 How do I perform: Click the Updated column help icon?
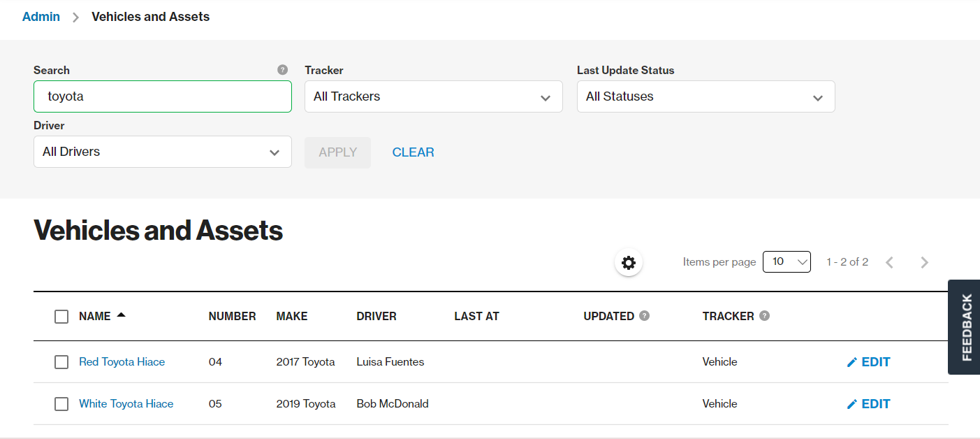coord(644,316)
